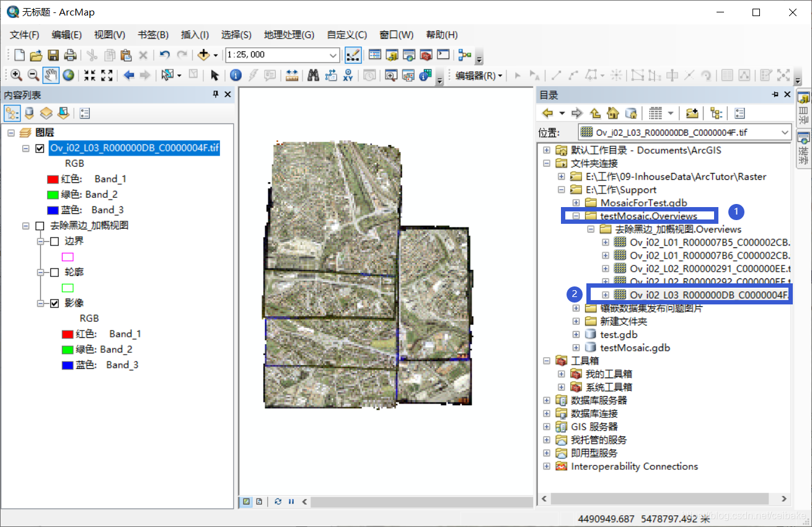Refresh the map view button
The width and height of the screenshot is (812, 527).
[x=278, y=502]
